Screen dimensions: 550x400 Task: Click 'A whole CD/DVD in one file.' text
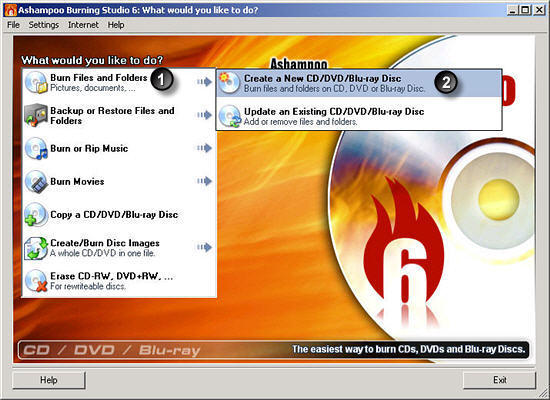(102, 253)
